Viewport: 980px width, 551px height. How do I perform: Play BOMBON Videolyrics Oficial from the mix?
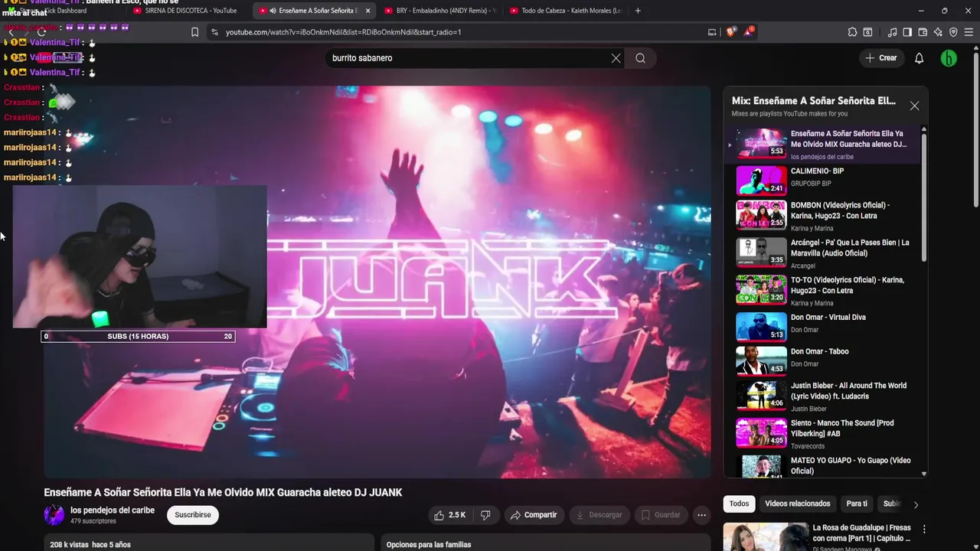(823, 217)
